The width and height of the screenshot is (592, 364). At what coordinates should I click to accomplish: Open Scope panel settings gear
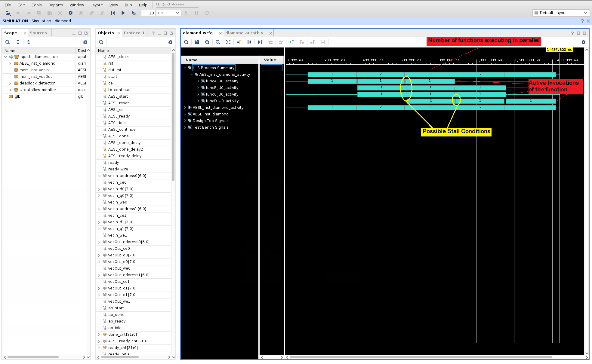(85, 42)
